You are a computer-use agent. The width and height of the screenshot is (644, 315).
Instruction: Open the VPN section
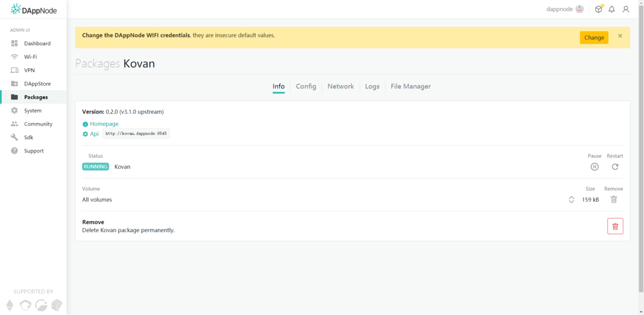33,70
